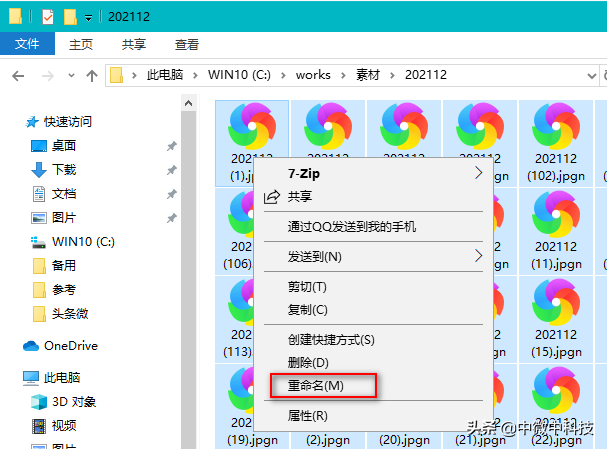
Task: Click the file name (2).jpgn
Action: click(x=328, y=440)
